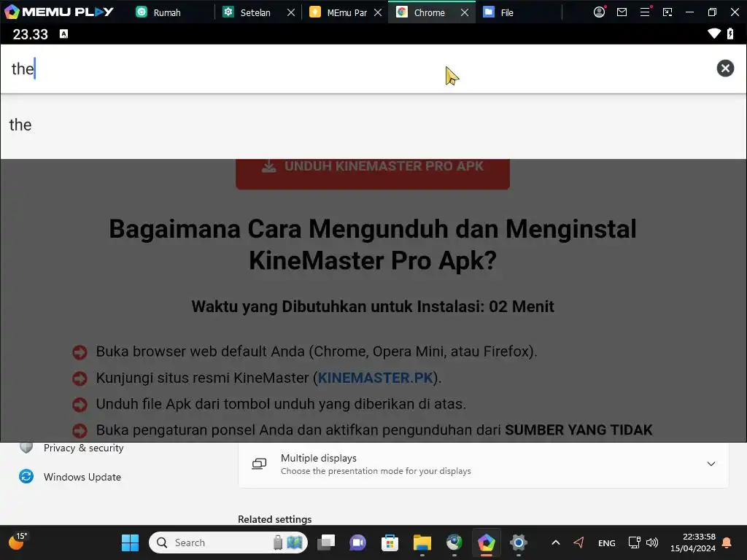Close the Setelan tab
747x560 pixels.
pyautogui.click(x=290, y=13)
